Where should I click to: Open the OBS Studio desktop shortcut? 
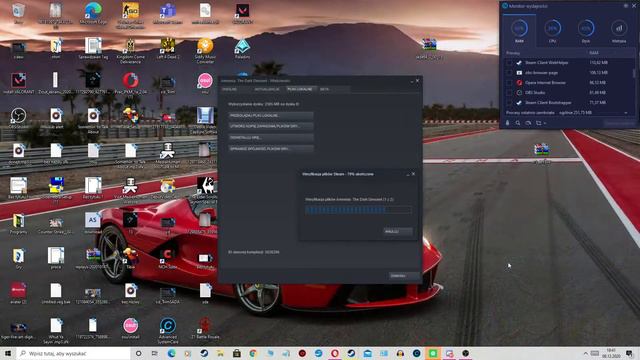[18, 118]
